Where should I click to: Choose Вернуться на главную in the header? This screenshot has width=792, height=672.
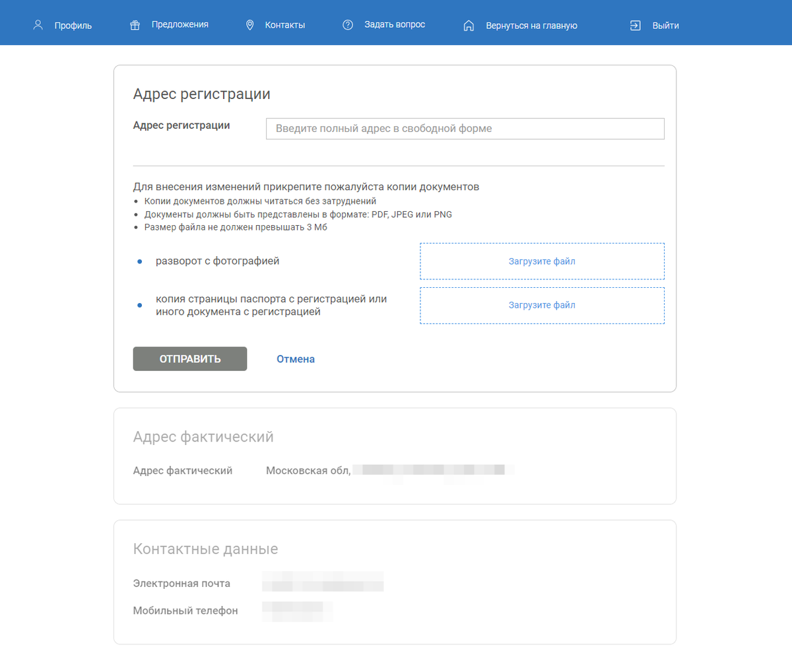coord(531,26)
